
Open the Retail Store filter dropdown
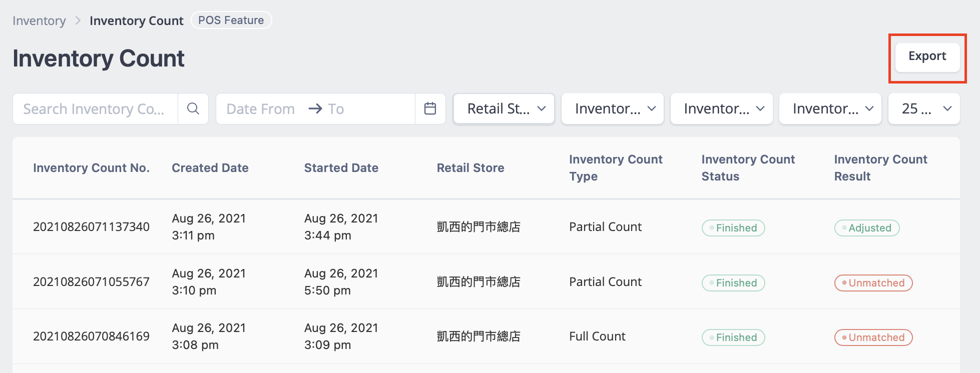click(x=504, y=108)
